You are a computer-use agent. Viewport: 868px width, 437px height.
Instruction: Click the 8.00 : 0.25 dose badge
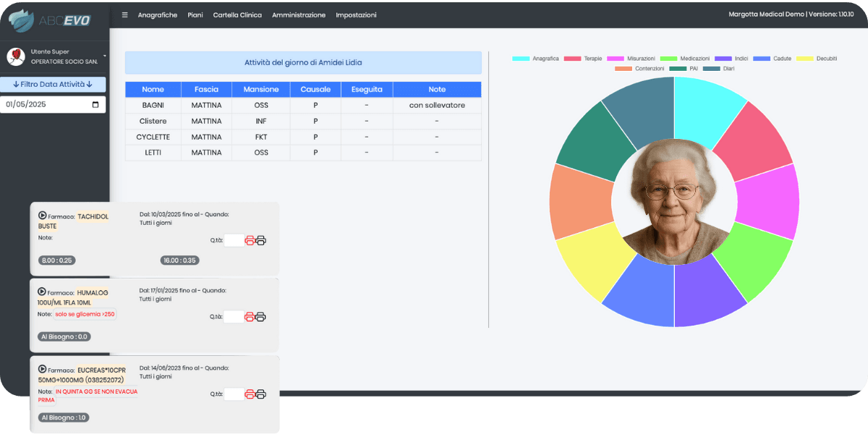(56, 260)
